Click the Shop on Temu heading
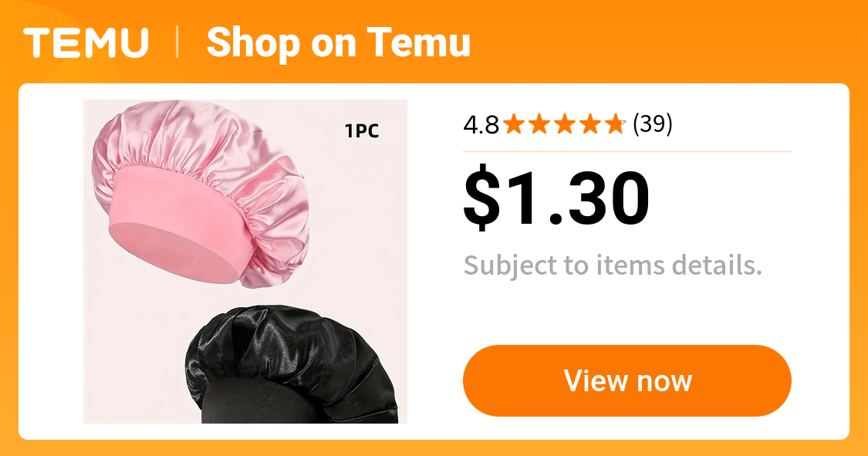Viewport: 868px width, 456px height. 338,42
